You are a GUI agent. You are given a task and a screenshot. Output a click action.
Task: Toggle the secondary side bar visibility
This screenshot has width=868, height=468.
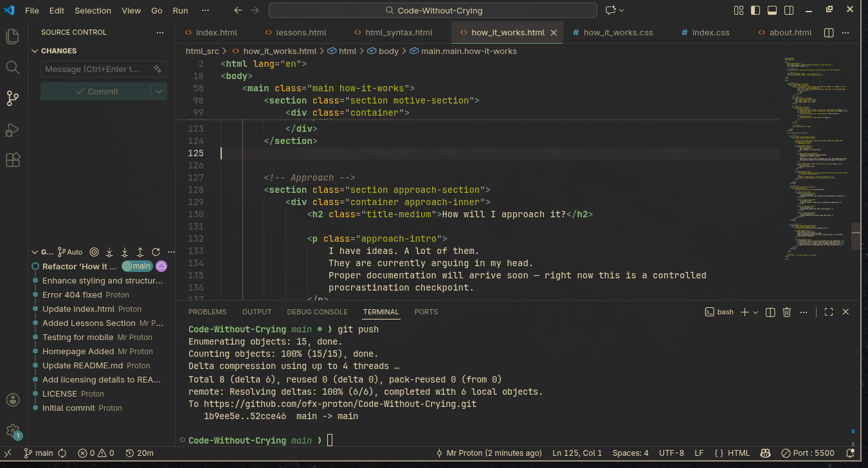789,10
